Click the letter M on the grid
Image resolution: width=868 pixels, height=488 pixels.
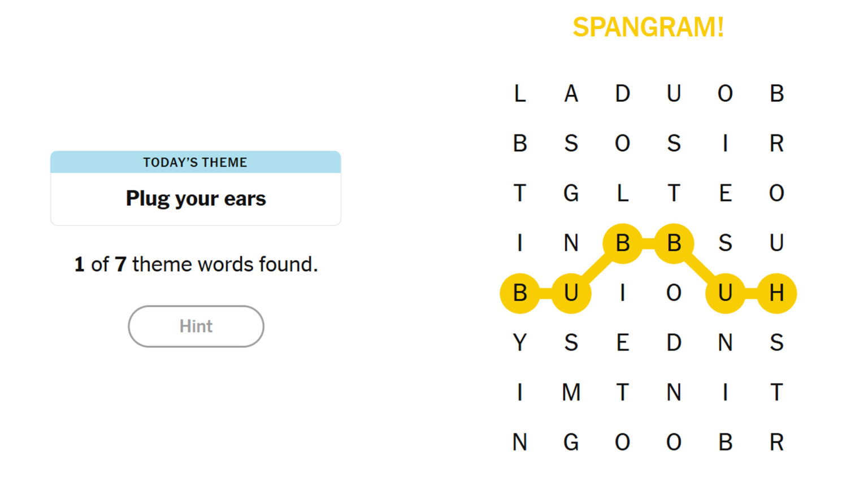571,393
